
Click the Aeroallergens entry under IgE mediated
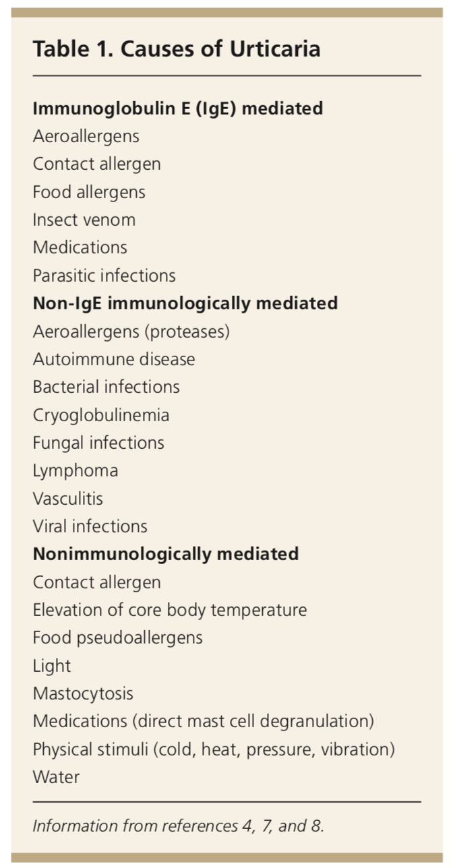(x=86, y=136)
